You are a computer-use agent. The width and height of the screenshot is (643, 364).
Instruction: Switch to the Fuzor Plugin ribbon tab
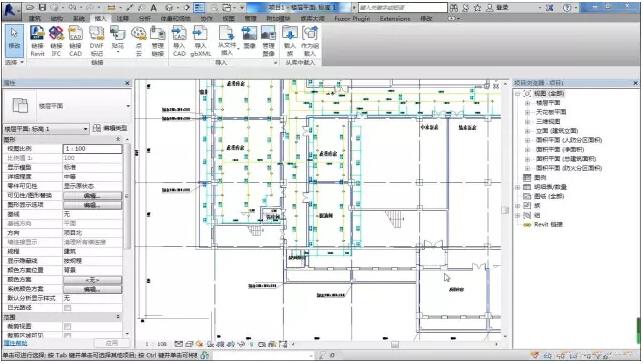(352, 18)
